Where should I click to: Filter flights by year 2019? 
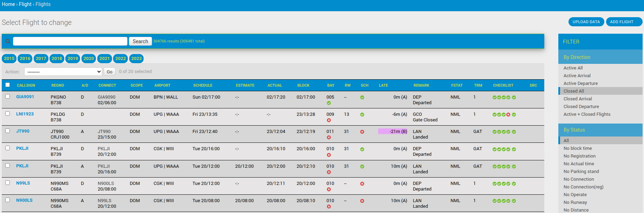73,59
